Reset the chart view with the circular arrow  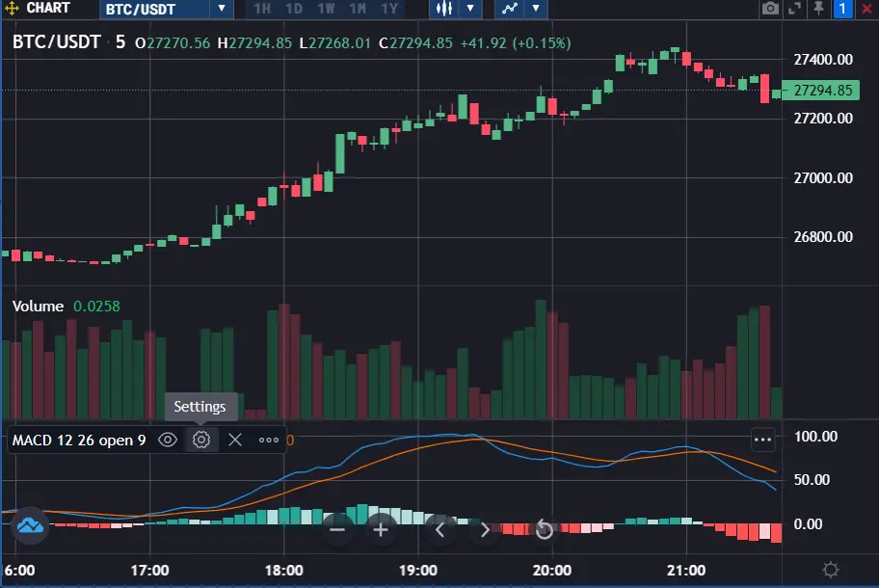[544, 530]
